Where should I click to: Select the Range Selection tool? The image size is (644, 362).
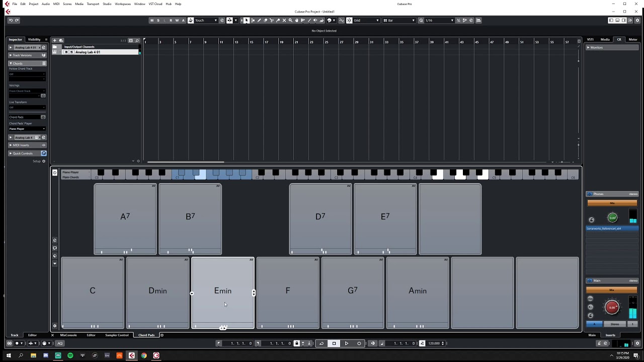point(253,20)
